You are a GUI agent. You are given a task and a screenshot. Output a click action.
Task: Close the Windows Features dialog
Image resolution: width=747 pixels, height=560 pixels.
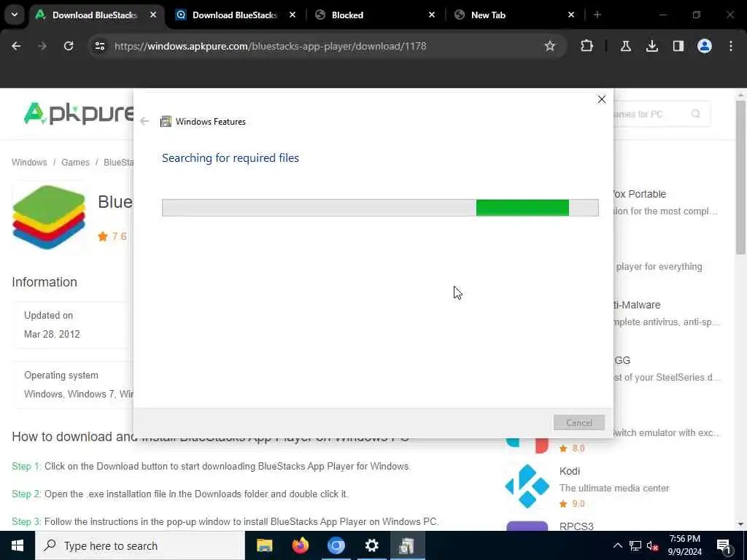tap(602, 99)
